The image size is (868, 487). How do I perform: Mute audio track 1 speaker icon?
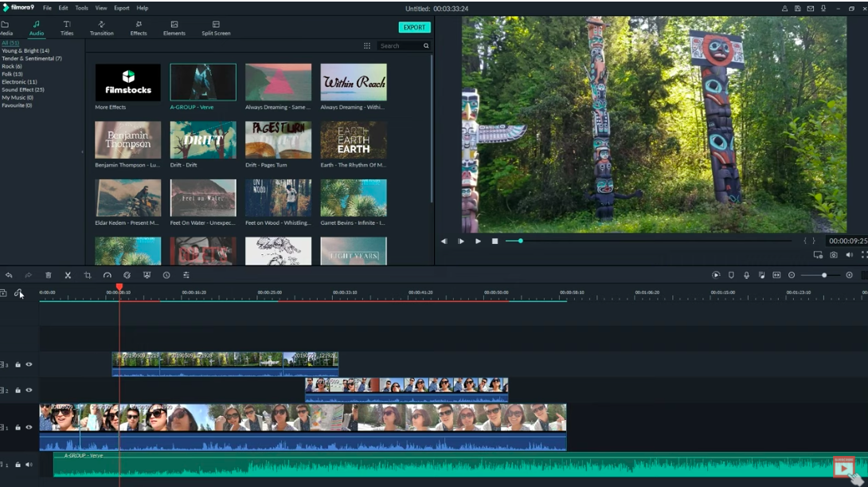click(29, 465)
